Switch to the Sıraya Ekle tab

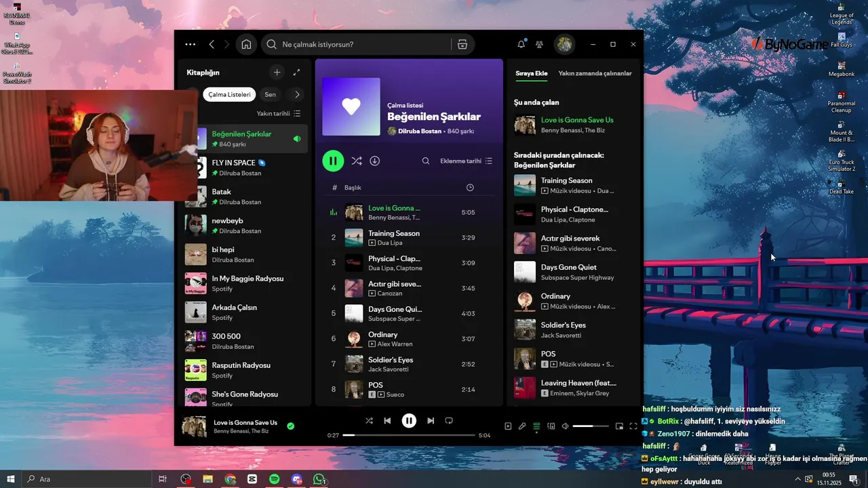(x=531, y=73)
